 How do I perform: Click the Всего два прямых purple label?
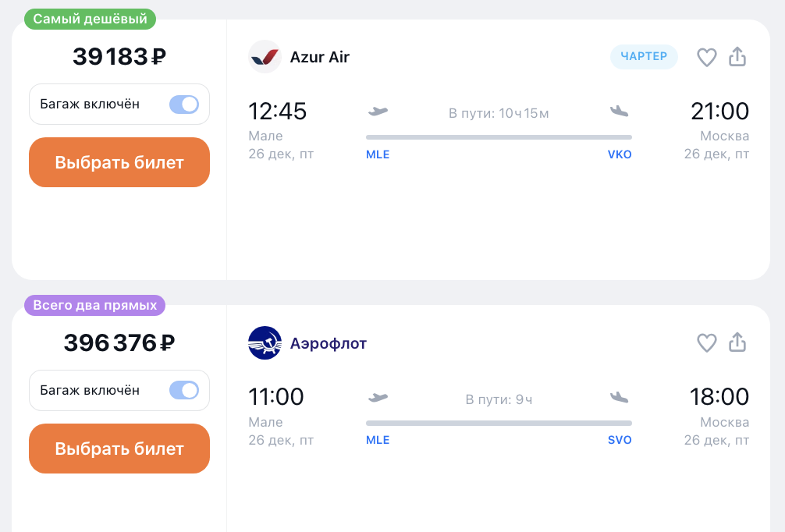point(94,305)
